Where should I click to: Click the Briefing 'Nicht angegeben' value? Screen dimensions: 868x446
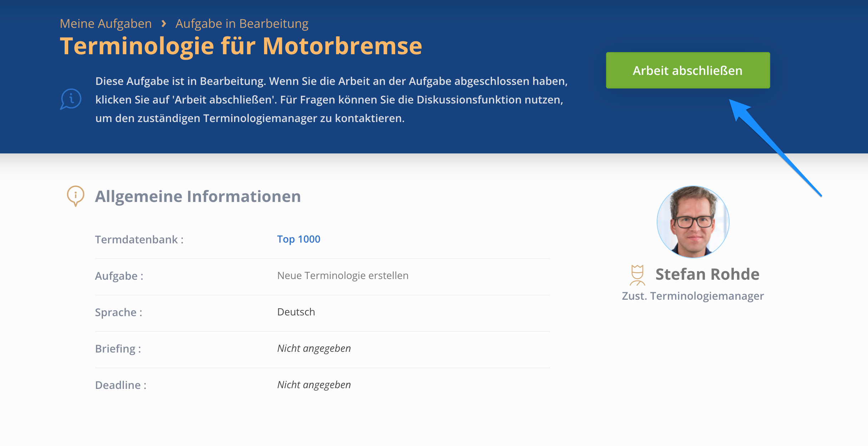314,348
